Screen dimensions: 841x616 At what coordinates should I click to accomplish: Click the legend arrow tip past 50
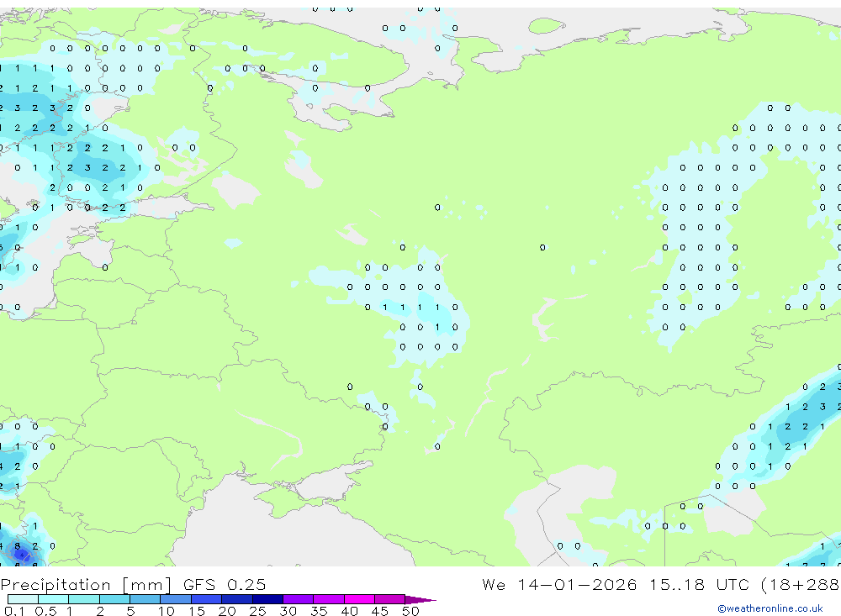point(420,599)
